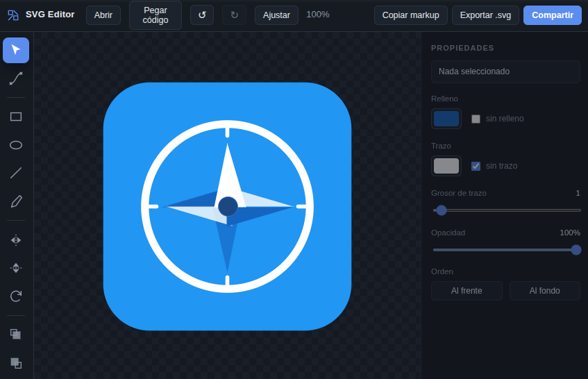Screen dimensions: 588x379
Task: Click the SVG Editor title text
Action: click(50, 15)
